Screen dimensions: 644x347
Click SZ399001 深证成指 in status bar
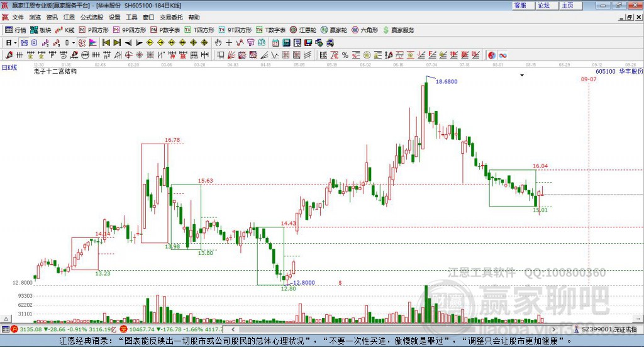tap(609, 329)
